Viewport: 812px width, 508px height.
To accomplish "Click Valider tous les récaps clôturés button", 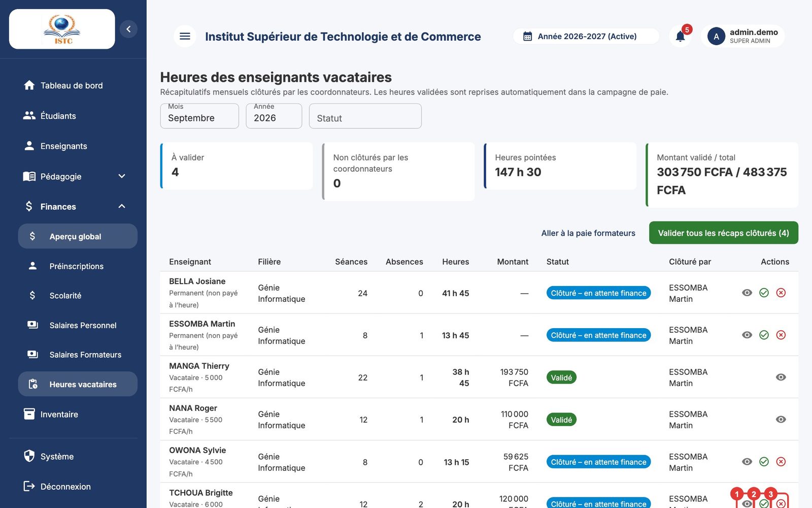I will click(723, 233).
